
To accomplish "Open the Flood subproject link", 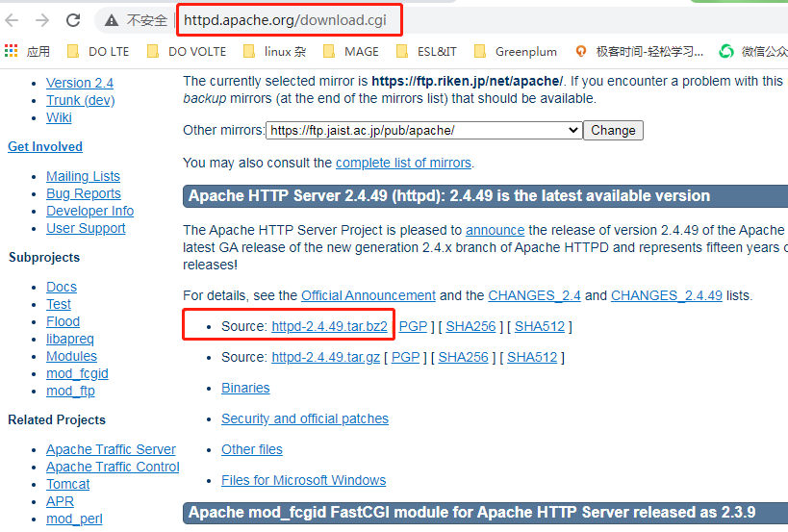I will pos(64,321).
